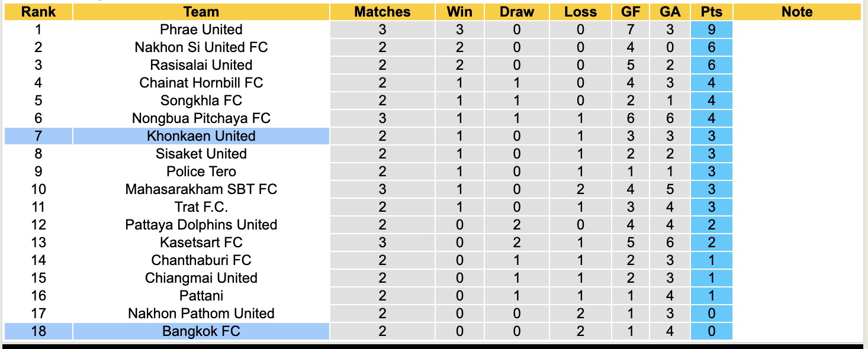
Task: Click the Matches column header
Action: 382,12
